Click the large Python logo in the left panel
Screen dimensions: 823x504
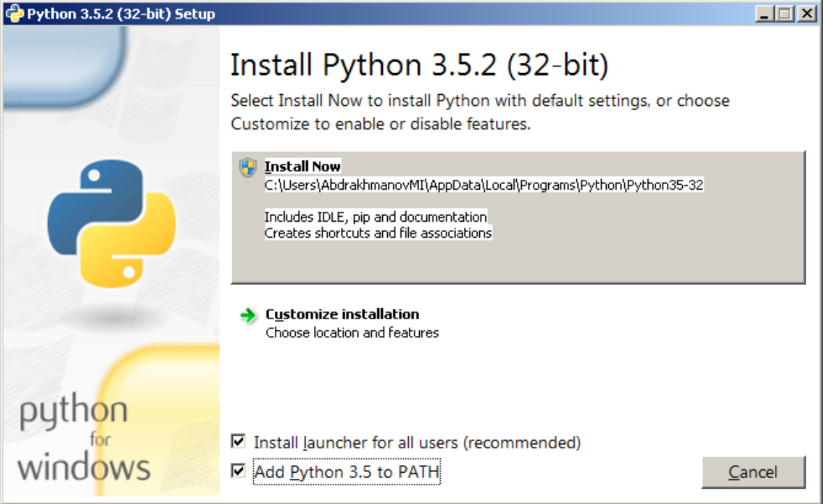click(111, 223)
